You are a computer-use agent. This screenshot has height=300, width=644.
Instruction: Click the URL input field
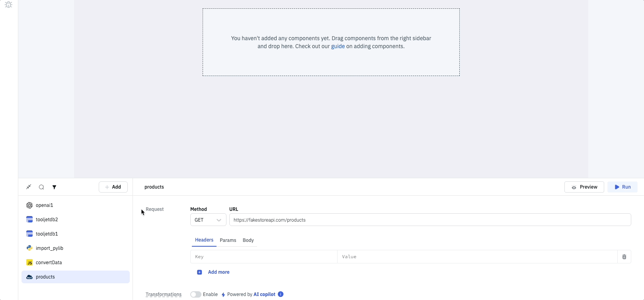coord(430,220)
